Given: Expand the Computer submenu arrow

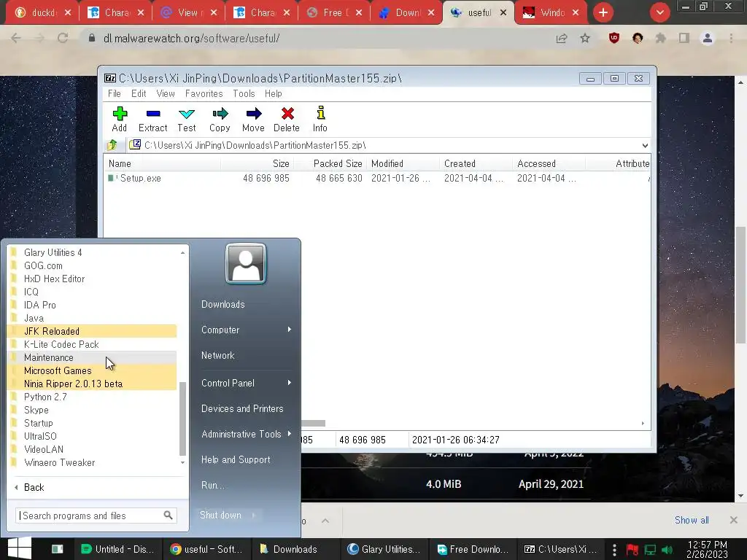Looking at the screenshot, I should tap(289, 330).
